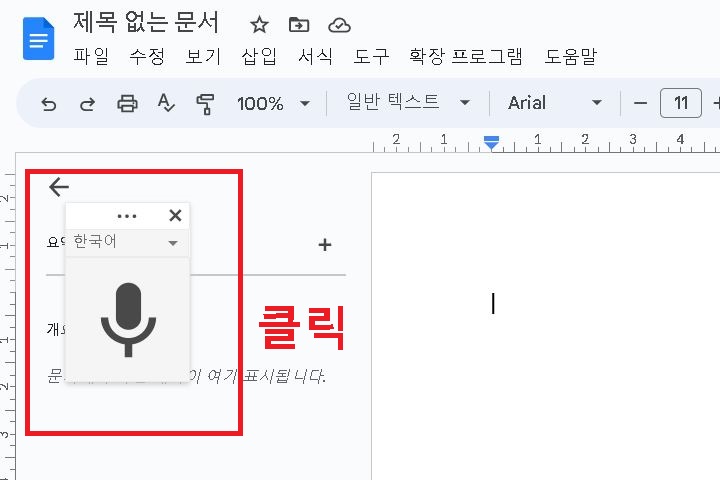Open the 일반 텍스트 style dropdown
Image resolution: width=720 pixels, height=480 pixels.
[x=408, y=102]
